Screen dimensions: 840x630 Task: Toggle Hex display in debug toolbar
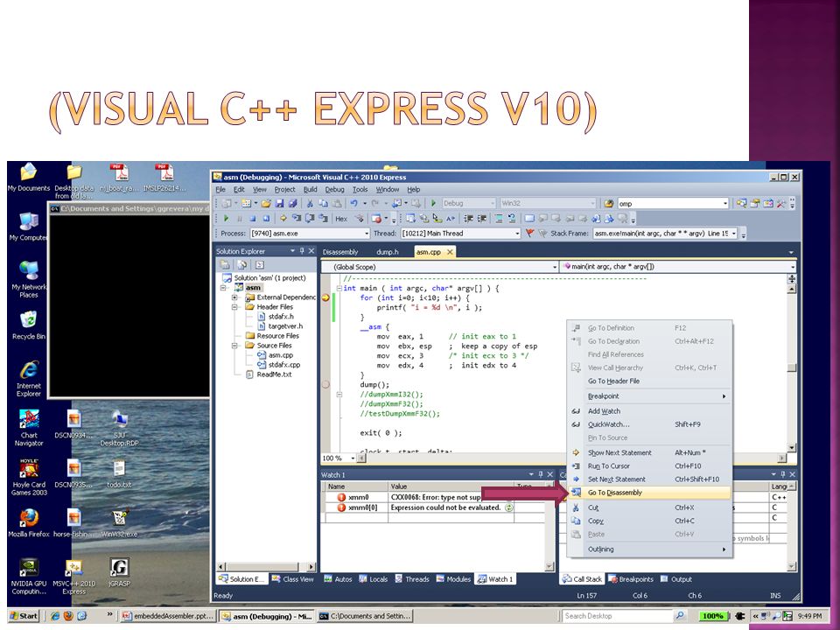[341, 219]
